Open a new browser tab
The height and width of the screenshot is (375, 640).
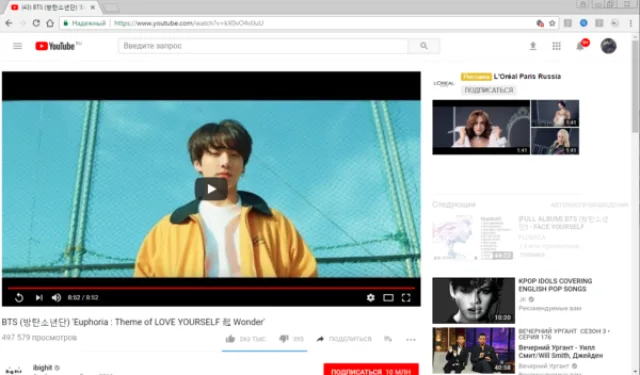point(110,8)
